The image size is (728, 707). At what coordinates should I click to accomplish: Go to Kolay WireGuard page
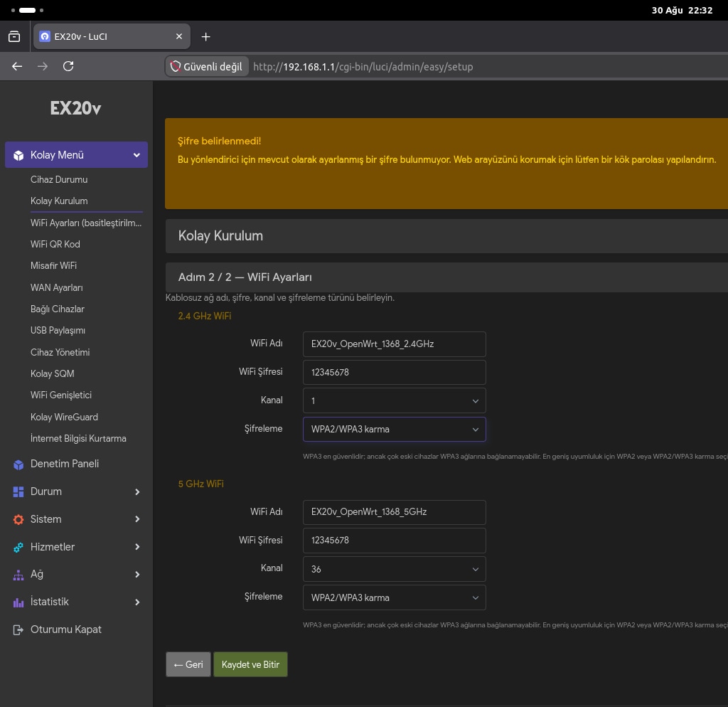click(64, 417)
